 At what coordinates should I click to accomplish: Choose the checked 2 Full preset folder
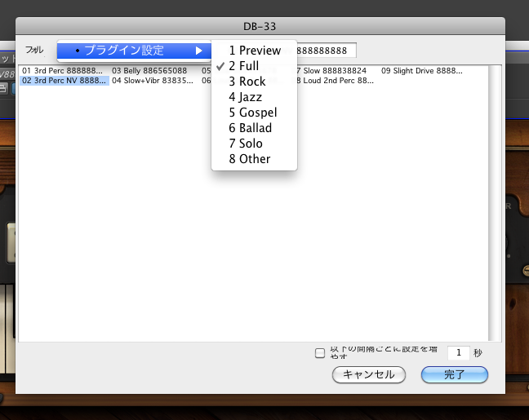[254, 66]
